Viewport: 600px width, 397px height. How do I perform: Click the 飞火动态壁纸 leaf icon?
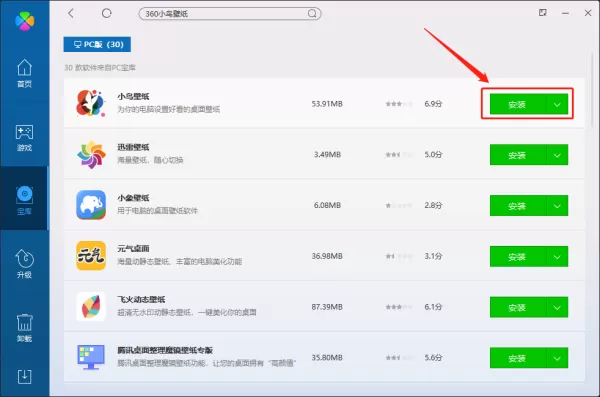[x=91, y=307]
